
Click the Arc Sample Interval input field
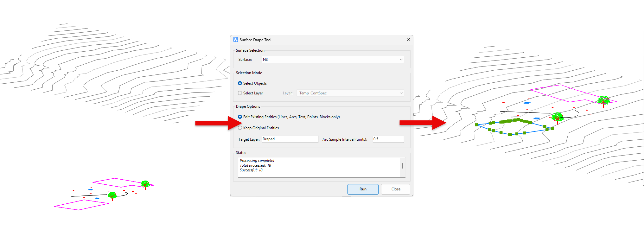click(x=388, y=139)
